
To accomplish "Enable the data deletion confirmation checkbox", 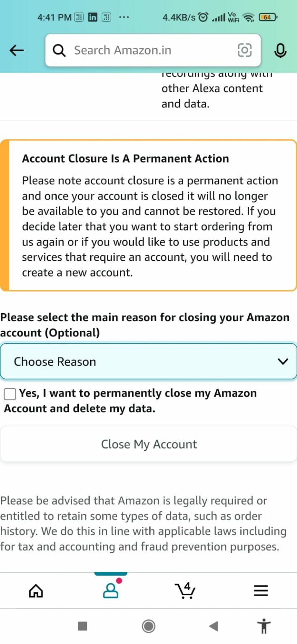I will (9, 393).
